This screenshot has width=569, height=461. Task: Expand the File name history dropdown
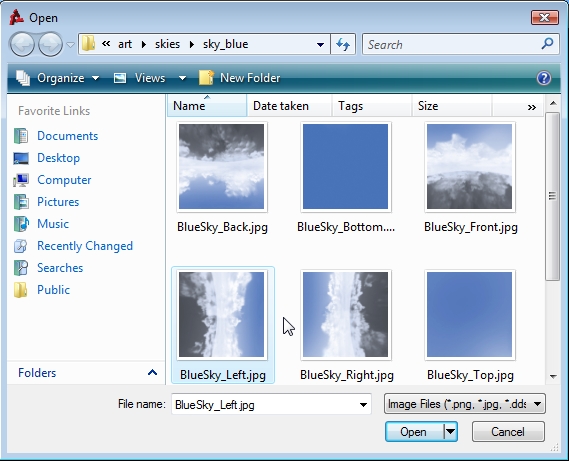tap(363, 404)
